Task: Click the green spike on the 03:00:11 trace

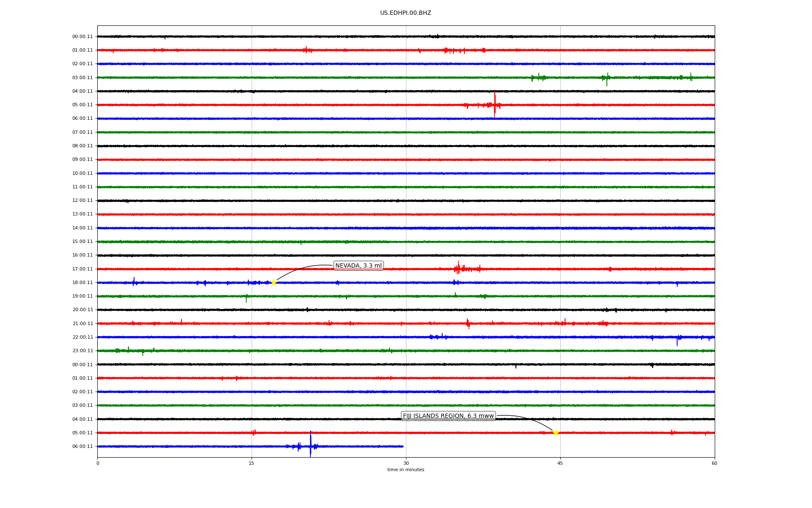Action: click(607, 79)
